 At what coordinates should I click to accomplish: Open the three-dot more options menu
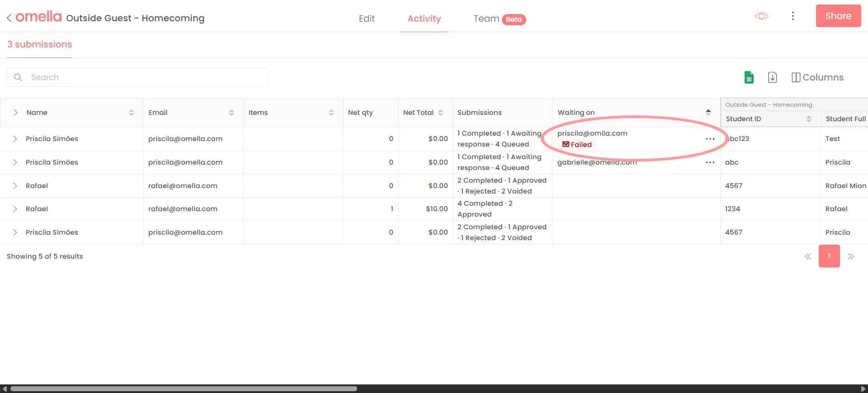793,16
